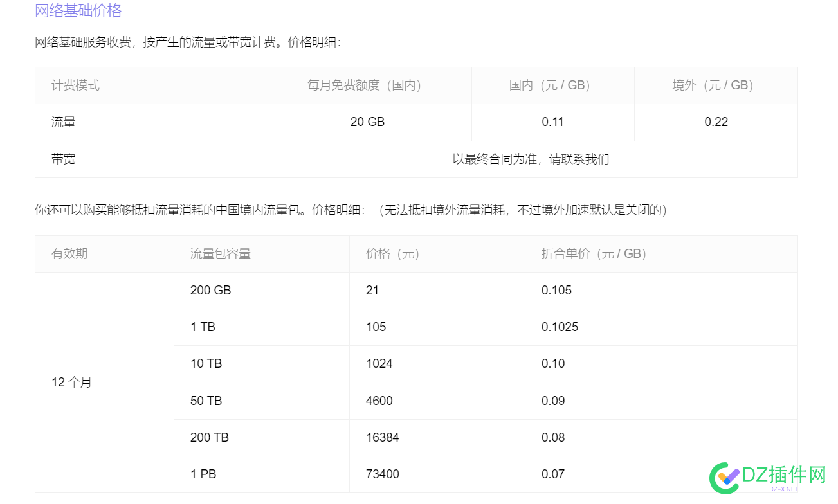838x504 pixels.
Task: Click the price 21 cell
Action: point(437,291)
